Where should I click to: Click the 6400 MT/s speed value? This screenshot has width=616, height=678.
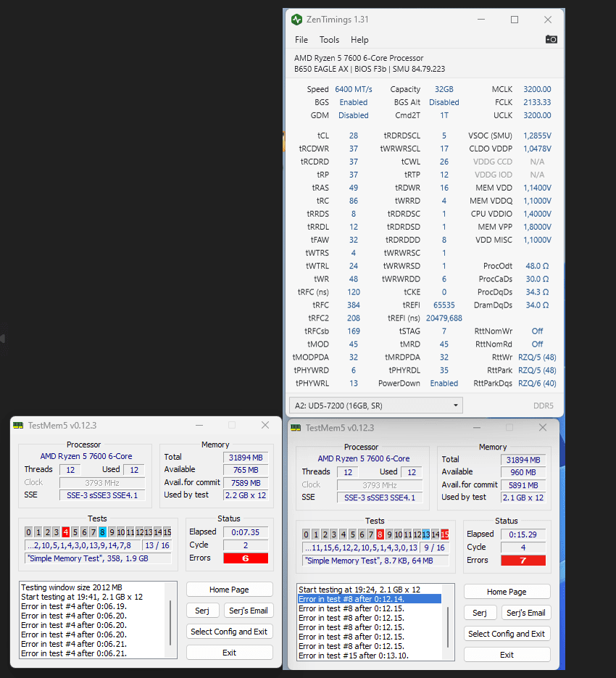point(354,89)
